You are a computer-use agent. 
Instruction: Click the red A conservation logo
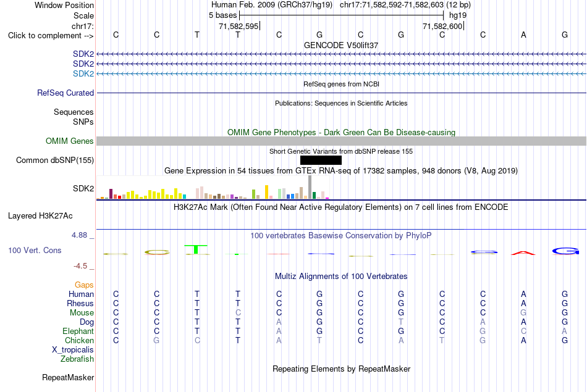[x=524, y=253]
